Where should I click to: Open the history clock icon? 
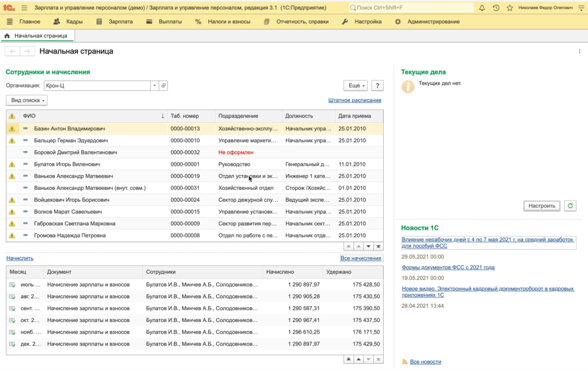pos(496,8)
